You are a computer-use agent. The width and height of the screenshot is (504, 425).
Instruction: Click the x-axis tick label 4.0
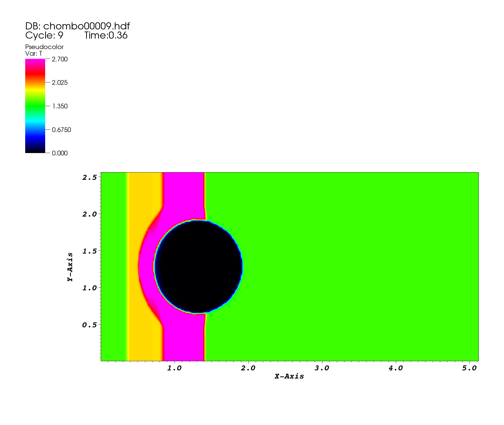coord(396,368)
